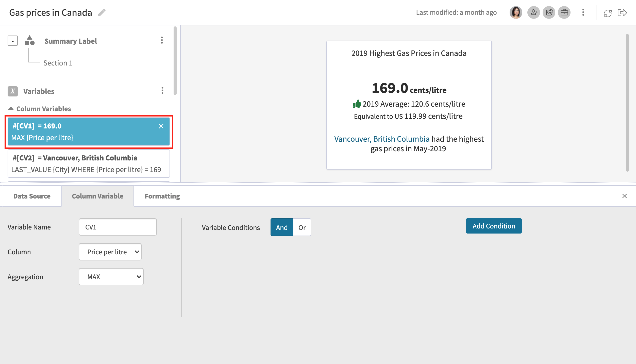Click 'Gas prices in Canada' title text
The image size is (636, 364).
pos(51,12)
